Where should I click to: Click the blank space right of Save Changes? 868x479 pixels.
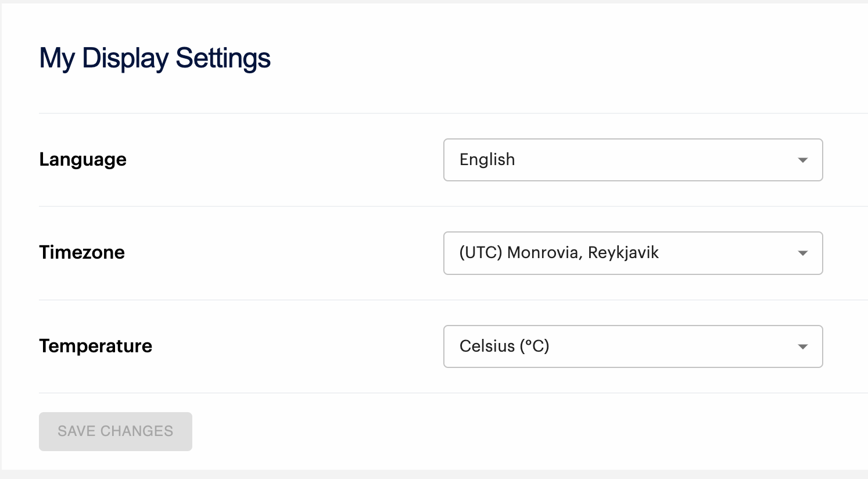[x=523, y=431]
